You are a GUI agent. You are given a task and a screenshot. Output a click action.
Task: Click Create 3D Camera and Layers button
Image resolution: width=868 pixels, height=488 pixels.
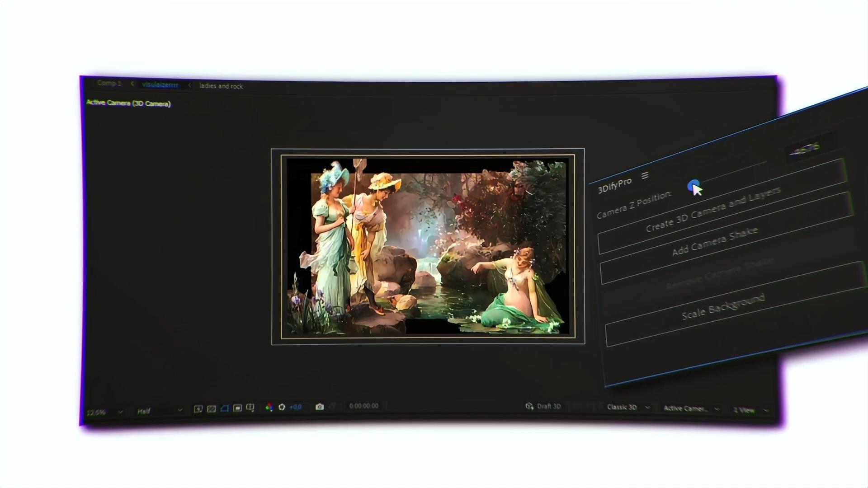coord(722,206)
